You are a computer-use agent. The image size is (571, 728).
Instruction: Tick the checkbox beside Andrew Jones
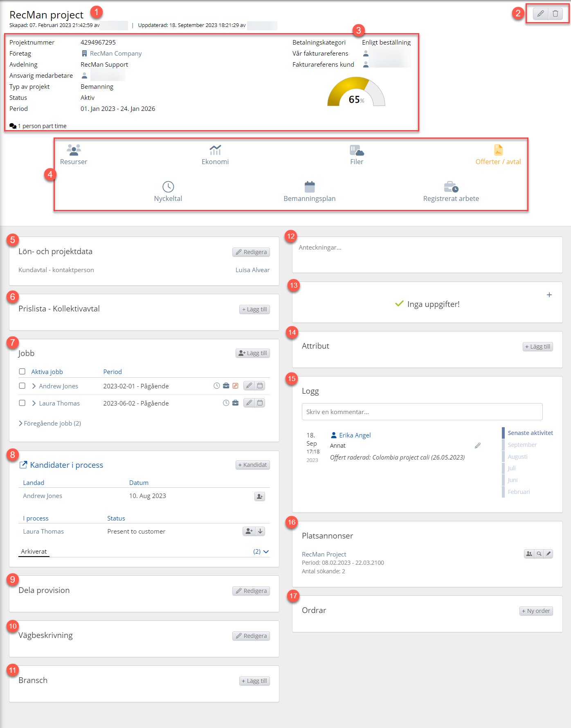click(22, 386)
